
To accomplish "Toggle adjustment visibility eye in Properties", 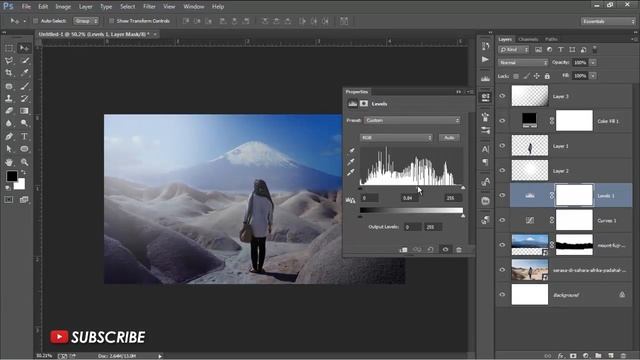I will tap(445, 249).
